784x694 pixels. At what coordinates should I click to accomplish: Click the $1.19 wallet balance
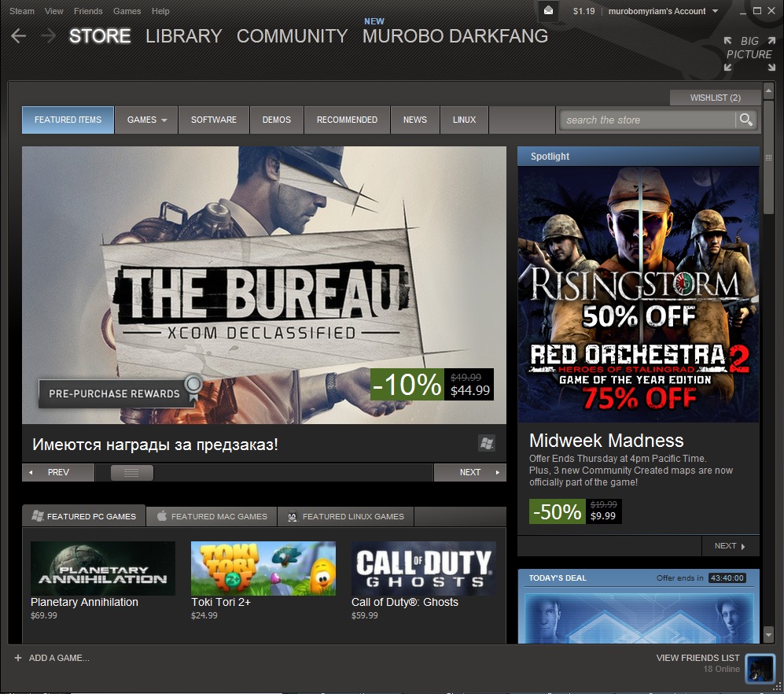click(584, 11)
